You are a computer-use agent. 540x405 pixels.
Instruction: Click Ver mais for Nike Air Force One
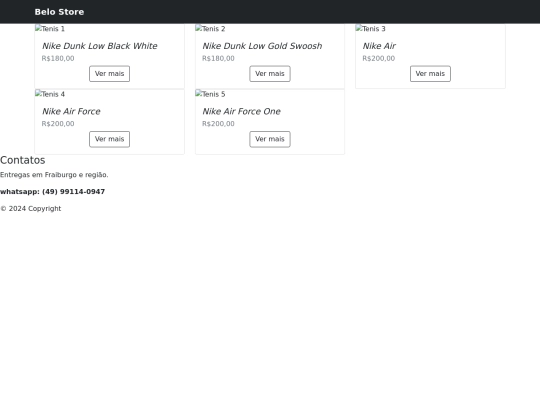click(270, 139)
